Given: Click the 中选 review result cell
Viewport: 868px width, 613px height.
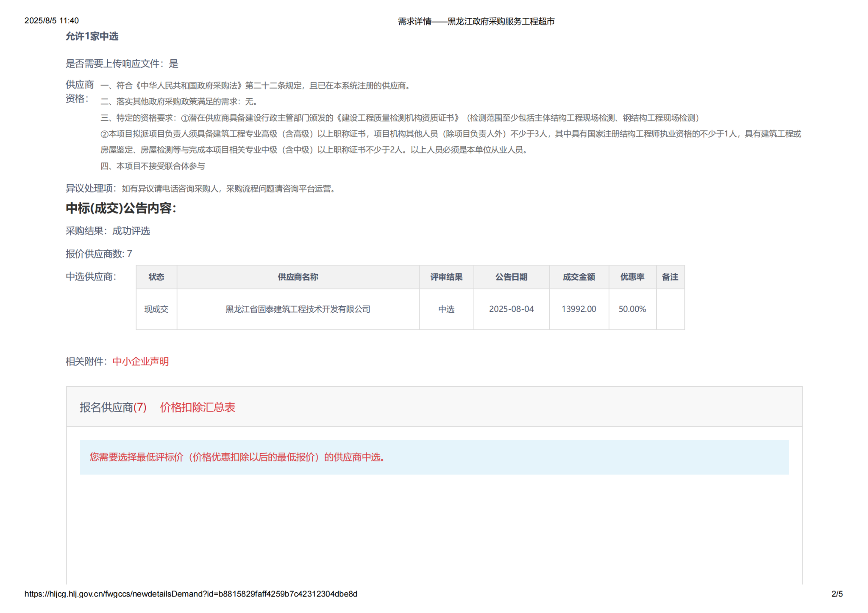Looking at the screenshot, I should 446,309.
